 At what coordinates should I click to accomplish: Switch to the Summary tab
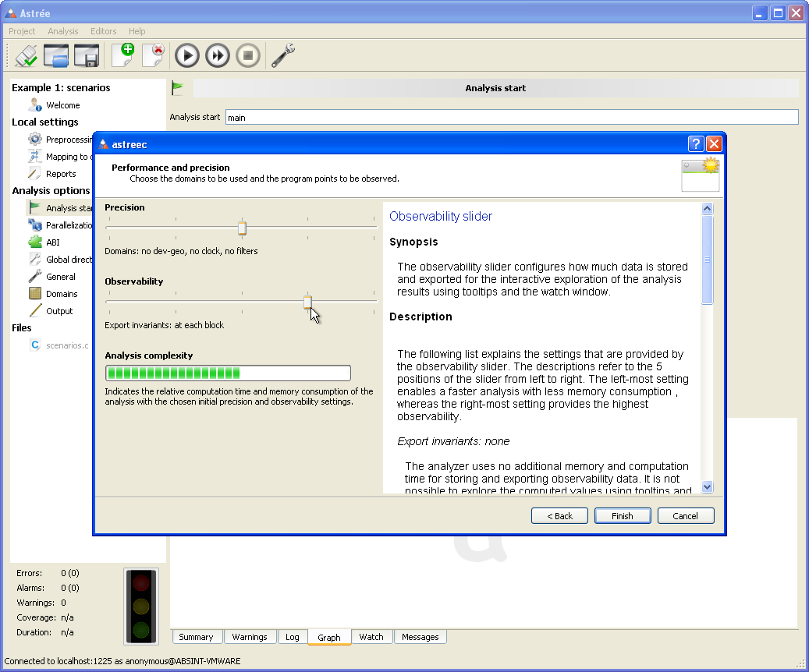[x=196, y=637]
